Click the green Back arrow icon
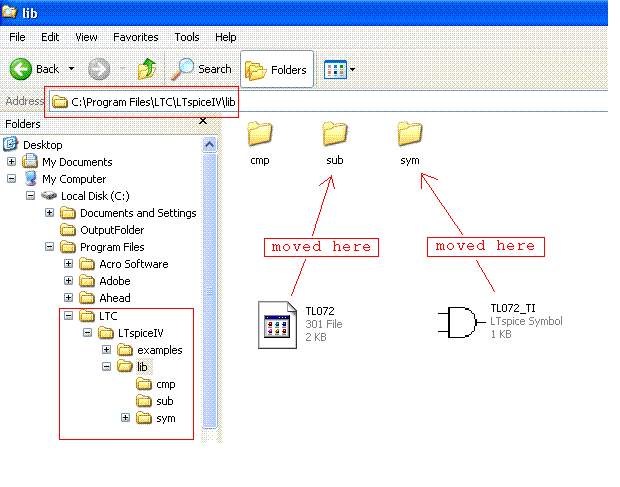Image resolution: width=620 pixels, height=487 pixels. tap(21, 69)
